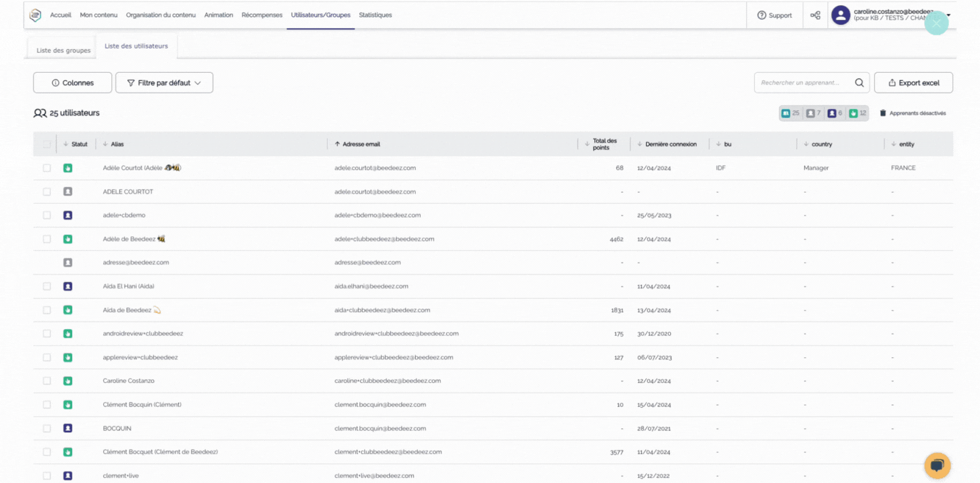Expand the Filtre par défaut dropdown
The height and width of the screenshot is (483, 980).
(x=164, y=83)
